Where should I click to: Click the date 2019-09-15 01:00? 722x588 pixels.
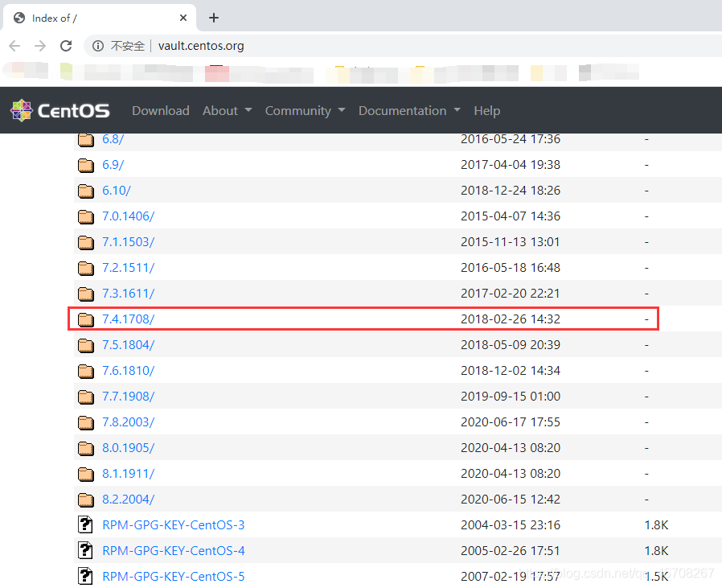511,397
